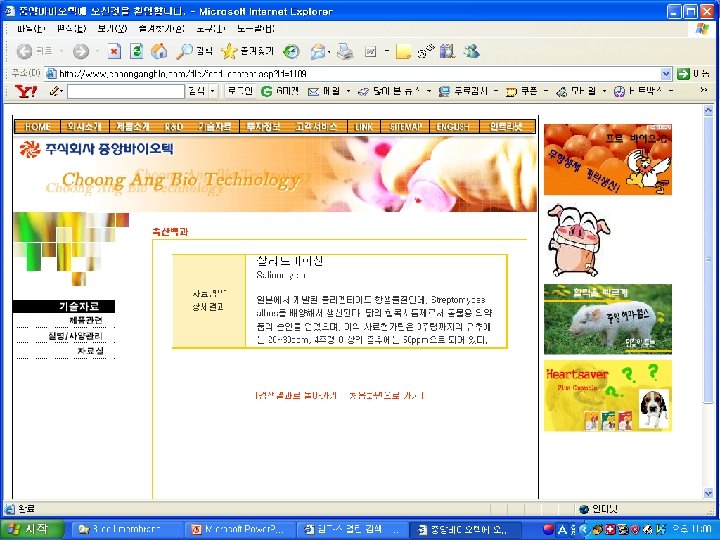Open the View menu

(x=112, y=29)
